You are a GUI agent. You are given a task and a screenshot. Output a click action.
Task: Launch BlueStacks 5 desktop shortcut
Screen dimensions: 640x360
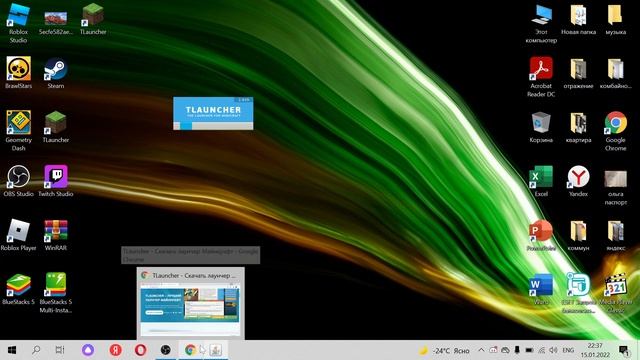(18, 289)
